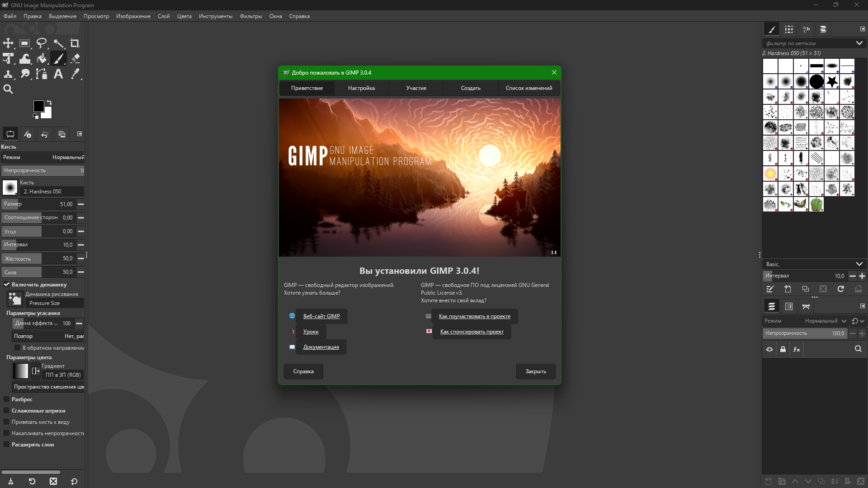The image size is (868, 488).
Task: Click the black foreground color swatch
Action: 38,106
